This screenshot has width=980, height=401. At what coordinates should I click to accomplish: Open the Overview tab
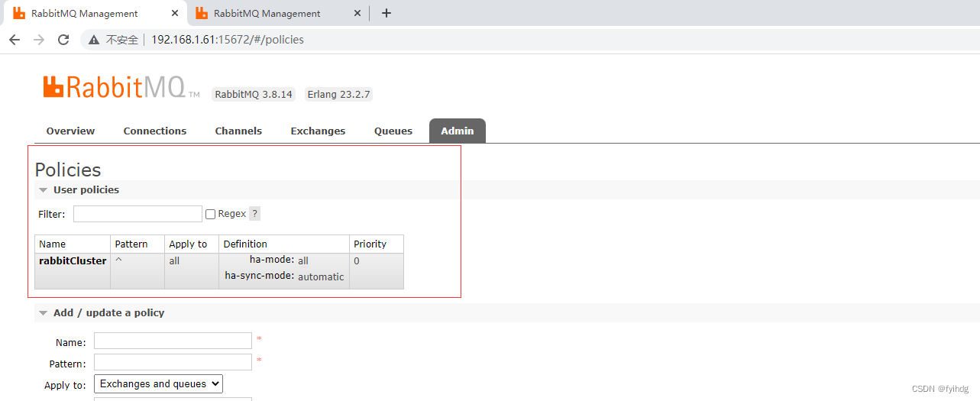[70, 131]
